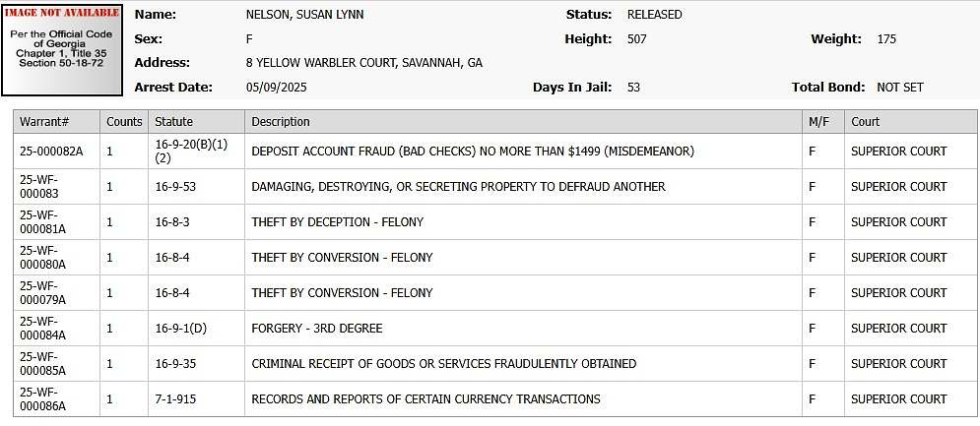The width and height of the screenshot is (980, 426).
Task: Click the Statute column header
Action: click(173, 122)
